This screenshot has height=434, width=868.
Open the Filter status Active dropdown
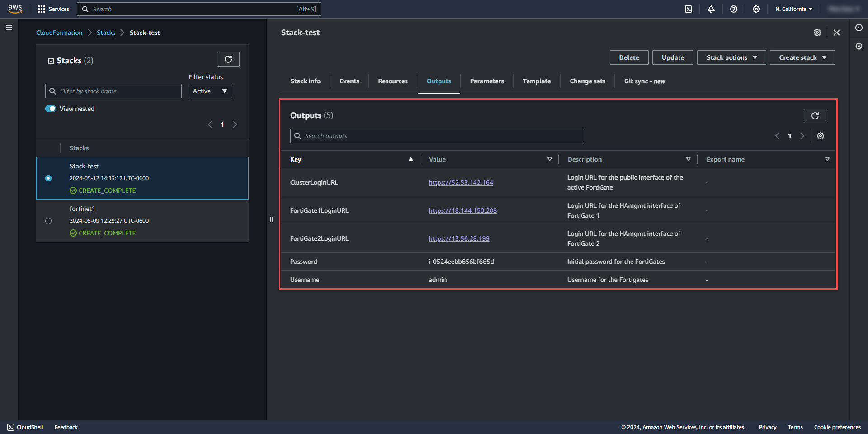211,91
